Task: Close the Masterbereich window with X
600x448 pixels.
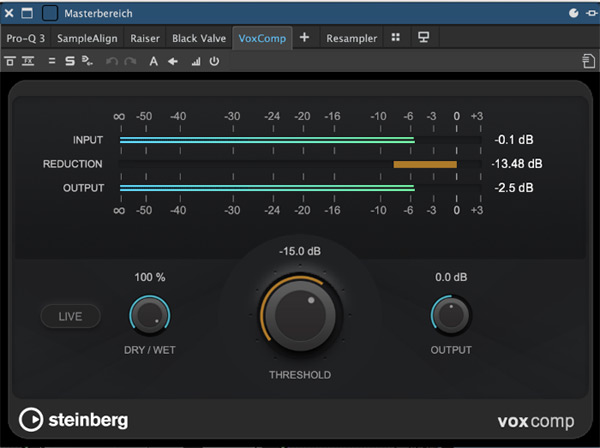Action: point(9,13)
